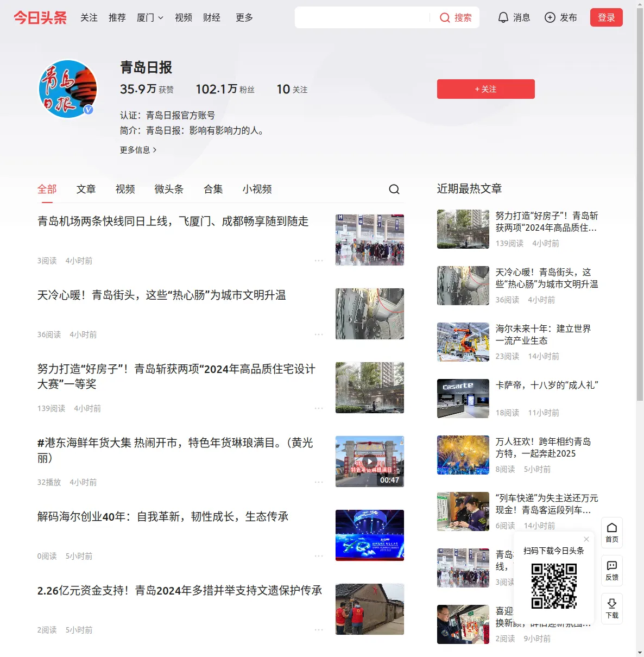Expand the 厦门 city dropdown

tap(150, 18)
